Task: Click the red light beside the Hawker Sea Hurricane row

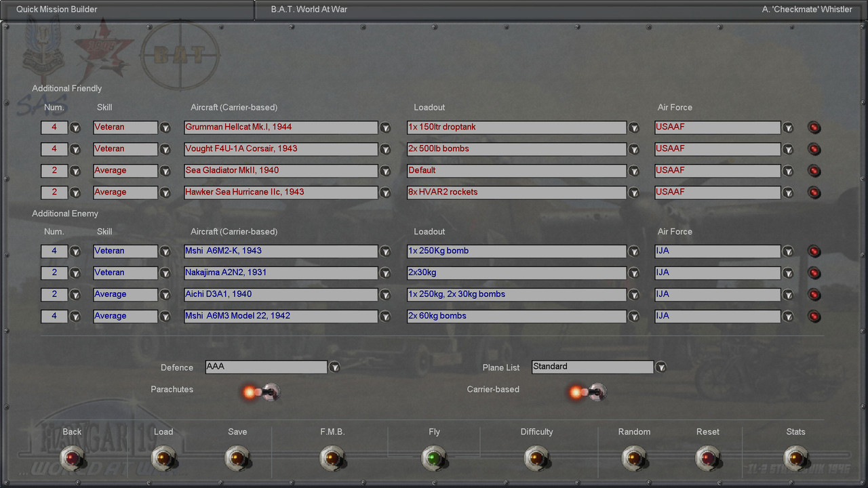Action: coord(814,192)
